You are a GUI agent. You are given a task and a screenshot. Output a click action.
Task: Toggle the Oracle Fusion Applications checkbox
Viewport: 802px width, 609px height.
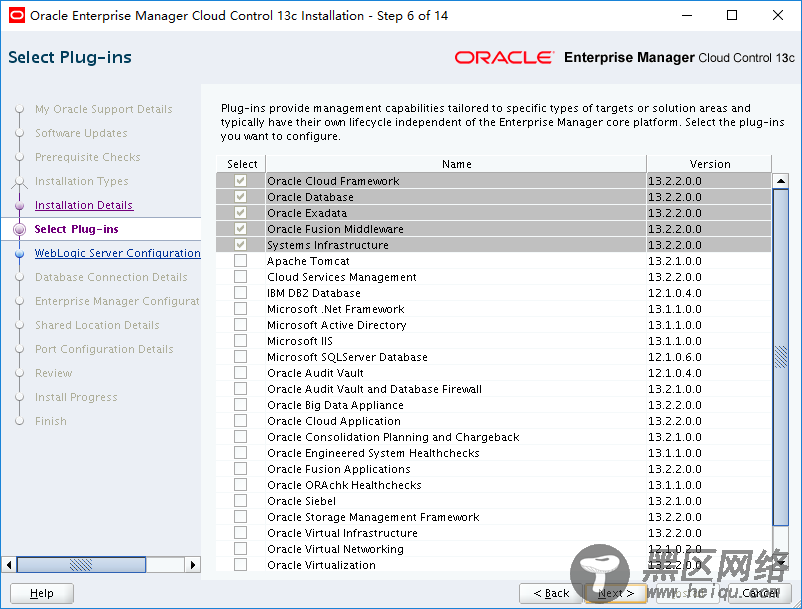(x=240, y=469)
